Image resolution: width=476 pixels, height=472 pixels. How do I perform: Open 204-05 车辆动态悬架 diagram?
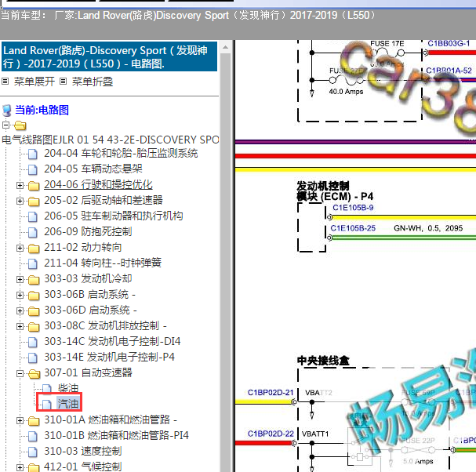click(x=93, y=169)
